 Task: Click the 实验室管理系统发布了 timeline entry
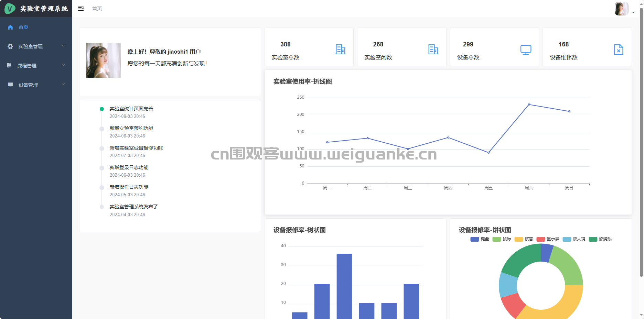point(134,207)
